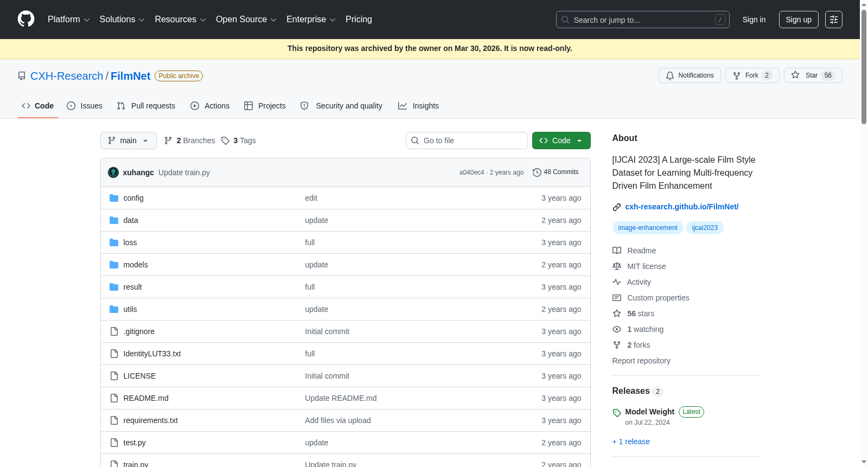Open the main branch selector dropdown
Viewport: 868px width, 467px height.
point(129,140)
